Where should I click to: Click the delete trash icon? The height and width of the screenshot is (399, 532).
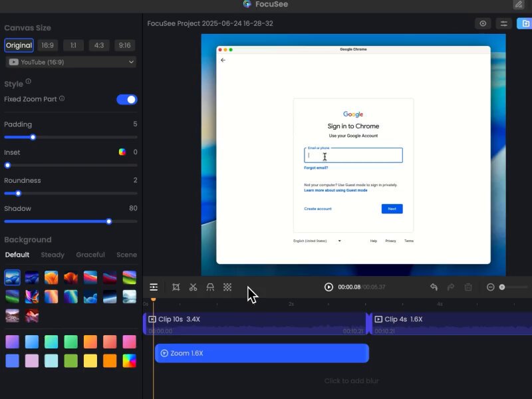pos(468,287)
